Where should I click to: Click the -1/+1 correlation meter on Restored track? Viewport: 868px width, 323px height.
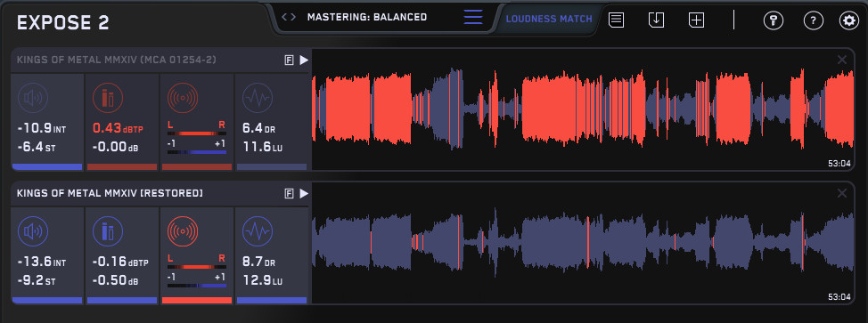(197, 285)
